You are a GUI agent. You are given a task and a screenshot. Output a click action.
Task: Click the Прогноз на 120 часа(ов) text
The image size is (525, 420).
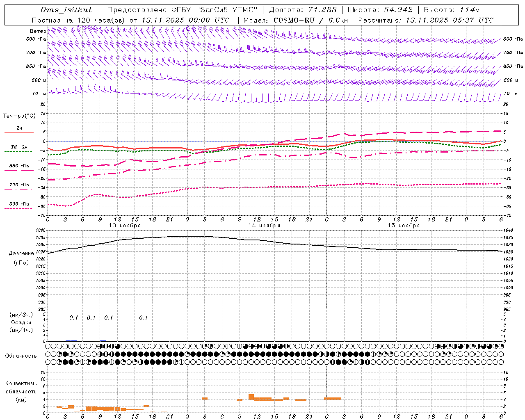coord(79,20)
